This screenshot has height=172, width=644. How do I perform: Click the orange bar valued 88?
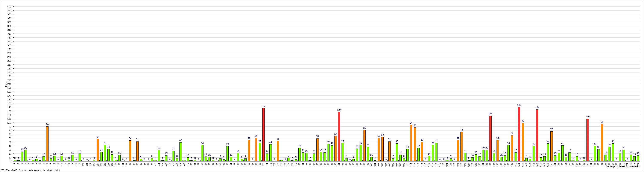(415, 144)
